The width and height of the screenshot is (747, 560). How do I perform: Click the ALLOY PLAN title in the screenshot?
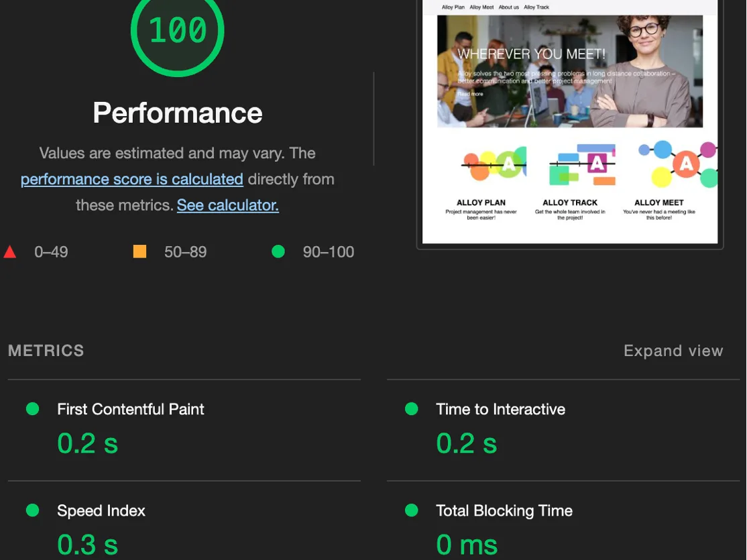point(481,203)
